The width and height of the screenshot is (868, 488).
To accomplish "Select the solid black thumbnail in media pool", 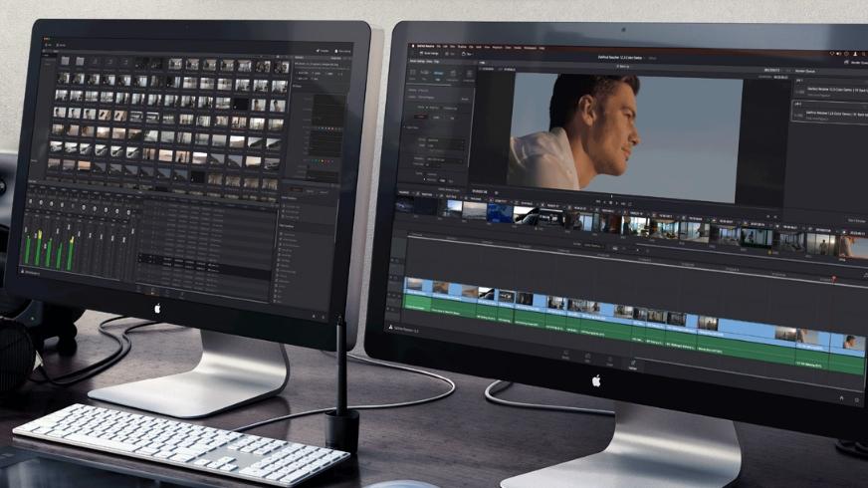I will tap(241, 105).
